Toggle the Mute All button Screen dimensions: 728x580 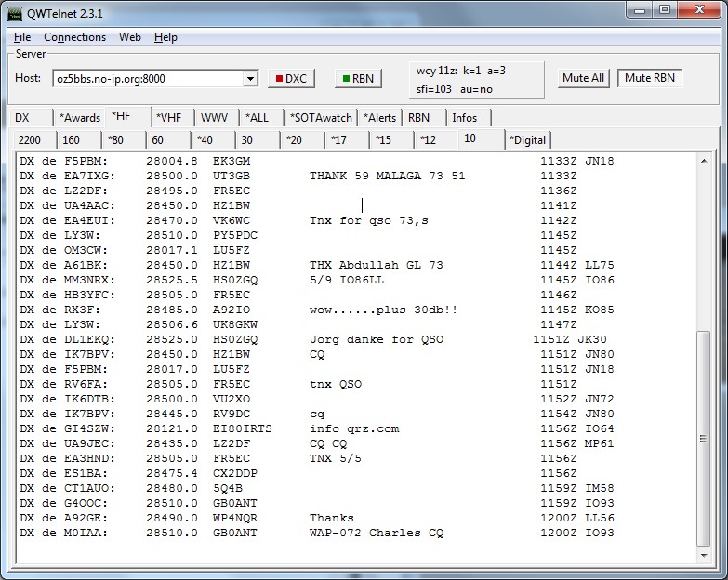pyautogui.click(x=583, y=78)
